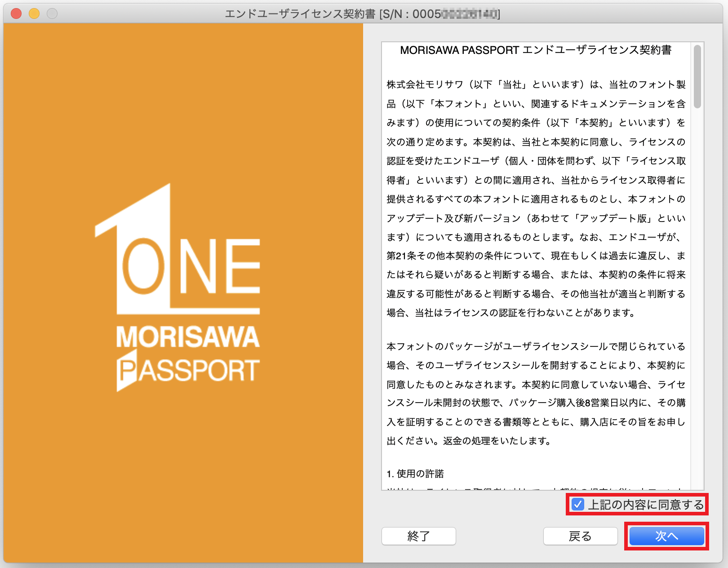Click the window title エンドユーザライセンス契約書
Viewport: 728px width, 568px height.
pos(300,14)
